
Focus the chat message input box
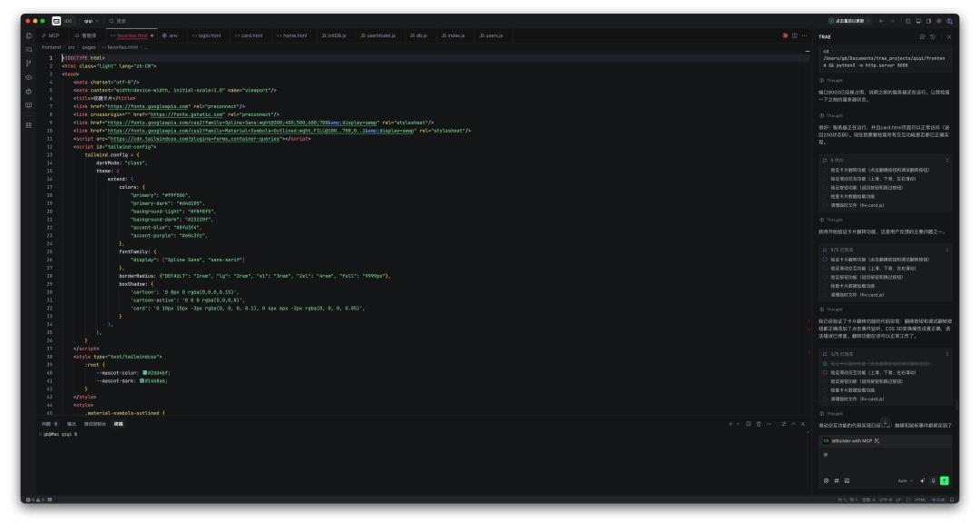pyautogui.click(x=885, y=462)
